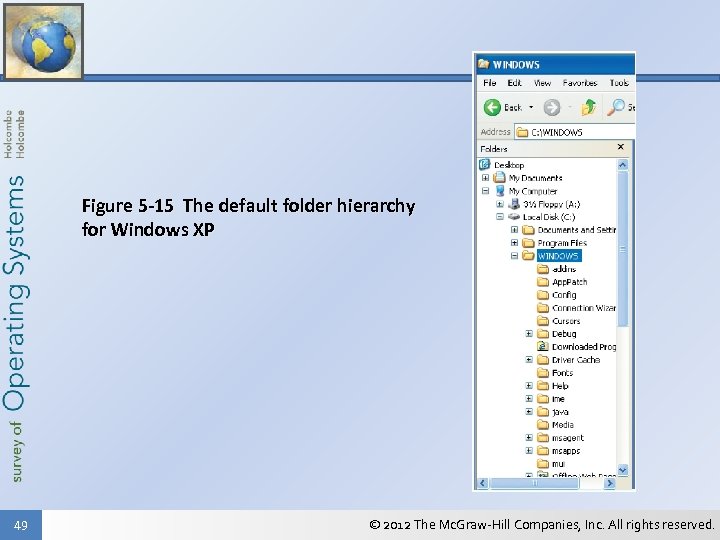Click the horizontal scroll left arrow
720x540 pixels.
(483, 483)
